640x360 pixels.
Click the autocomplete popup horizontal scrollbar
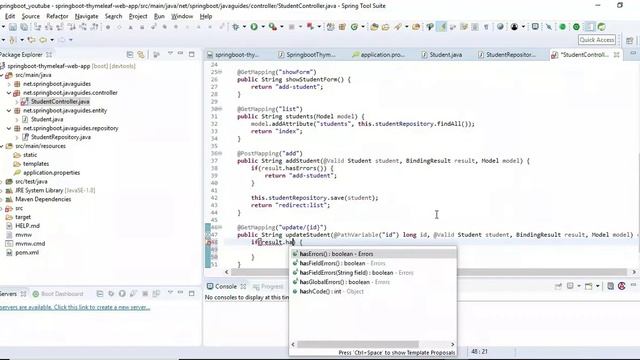[x=358, y=344]
